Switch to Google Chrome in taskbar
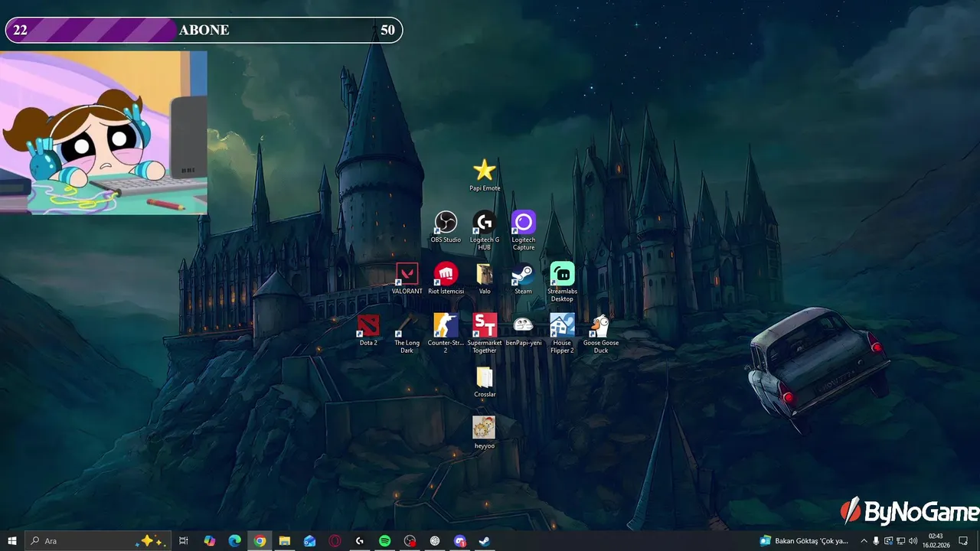The height and width of the screenshot is (551, 980). click(260, 541)
